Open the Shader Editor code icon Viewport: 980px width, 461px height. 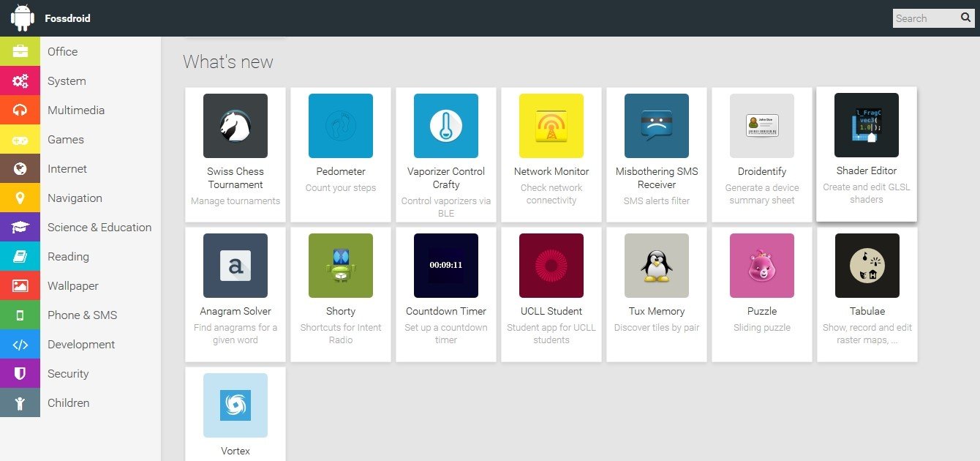pos(867,125)
